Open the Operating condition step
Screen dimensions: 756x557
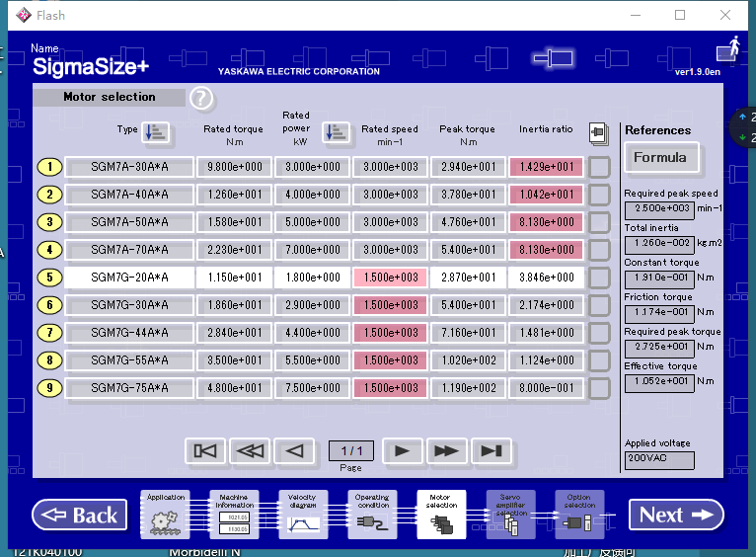pos(372,515)
